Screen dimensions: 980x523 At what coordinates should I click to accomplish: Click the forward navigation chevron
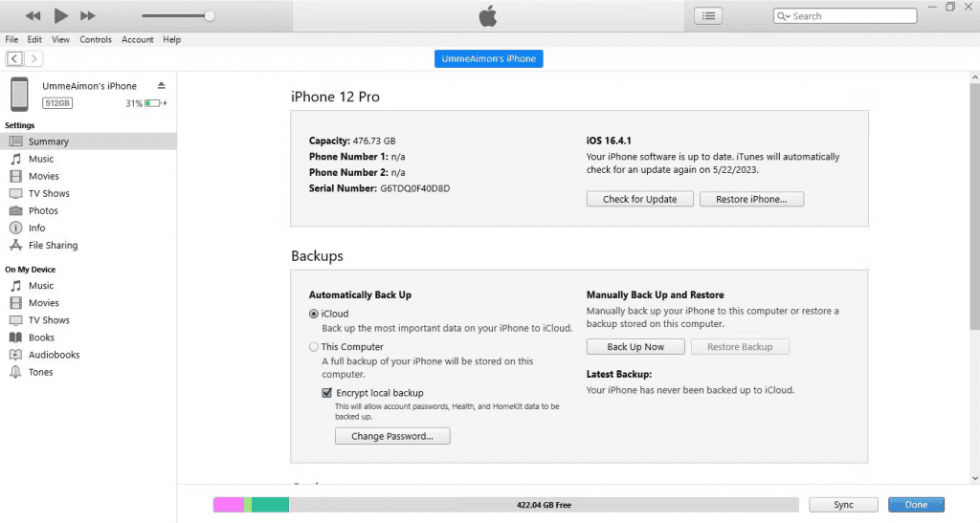tap(34, 59)
